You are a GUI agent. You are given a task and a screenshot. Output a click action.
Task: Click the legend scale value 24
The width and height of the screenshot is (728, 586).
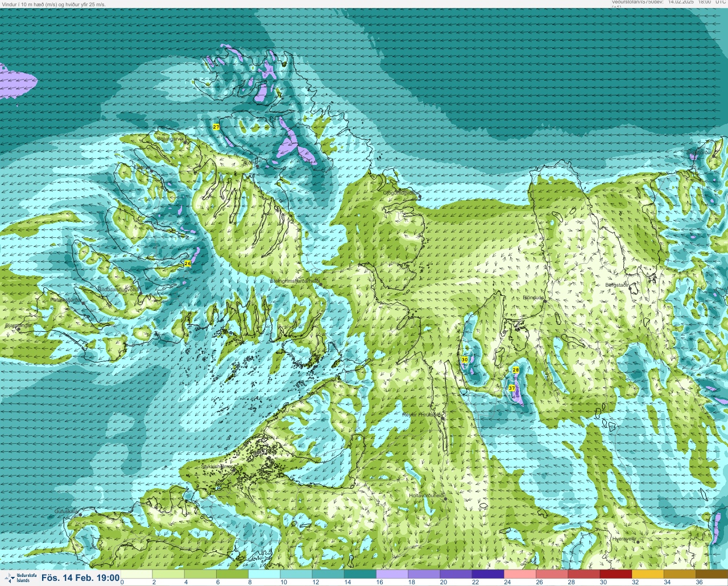click(x=507, y=582)
